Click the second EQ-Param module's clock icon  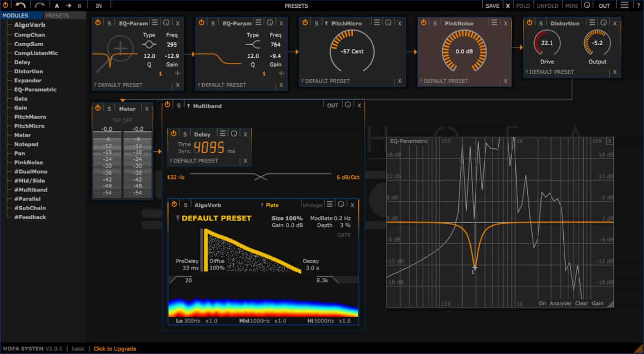(270, 23)
